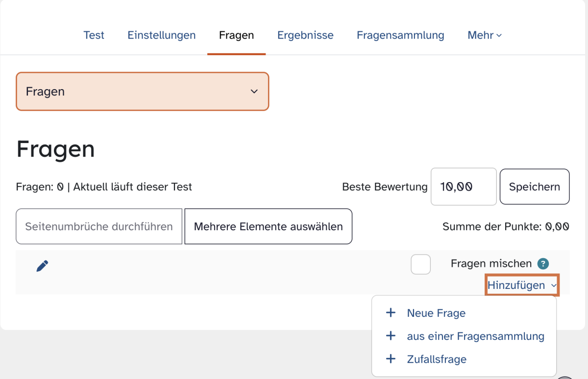Open the Fragensammlung tab
This screenshot has height=379, width=588.
point(400,35)
